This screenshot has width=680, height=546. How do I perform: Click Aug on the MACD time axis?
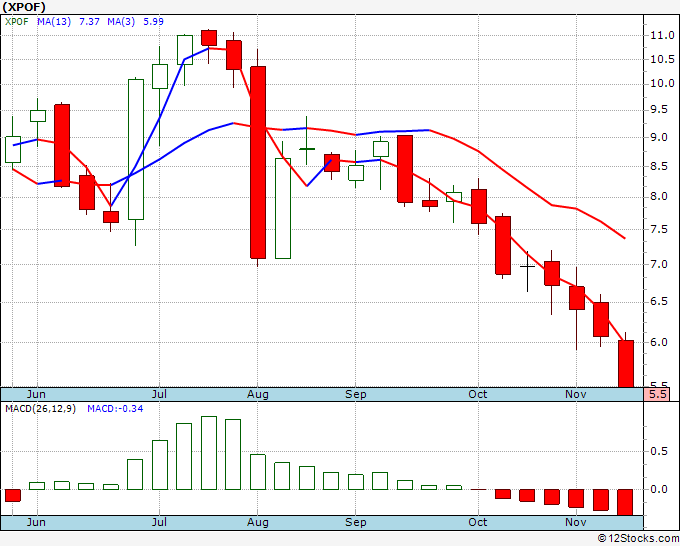[258, 522]
